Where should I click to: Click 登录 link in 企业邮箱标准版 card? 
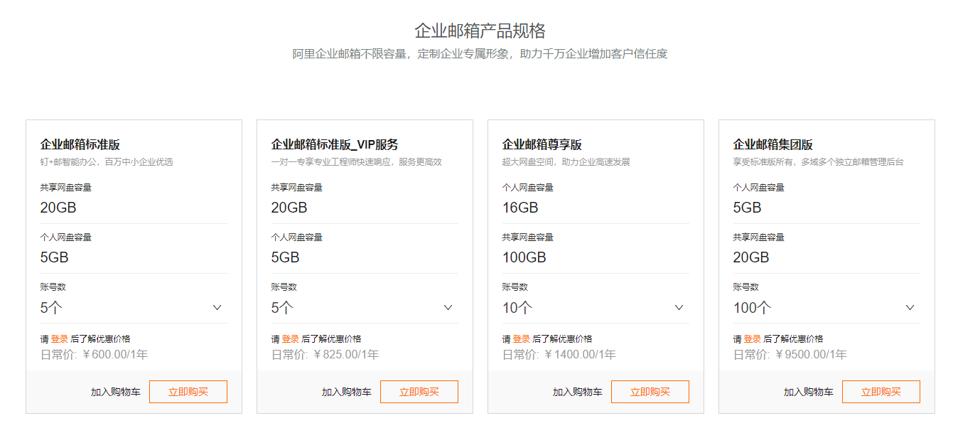click(x=60, y=339)
